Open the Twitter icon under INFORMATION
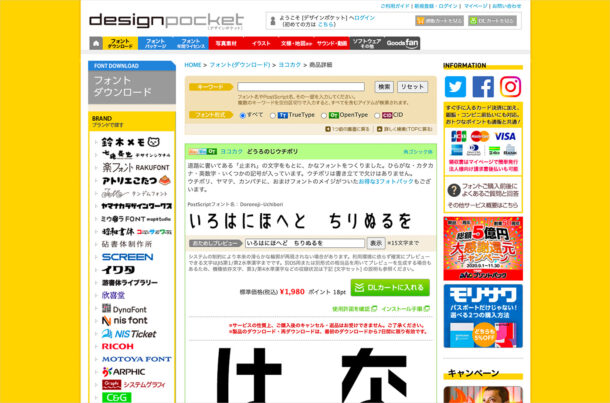Image resolution: width=610 pixels, height=403 pixels. click(x=455, y=87)
